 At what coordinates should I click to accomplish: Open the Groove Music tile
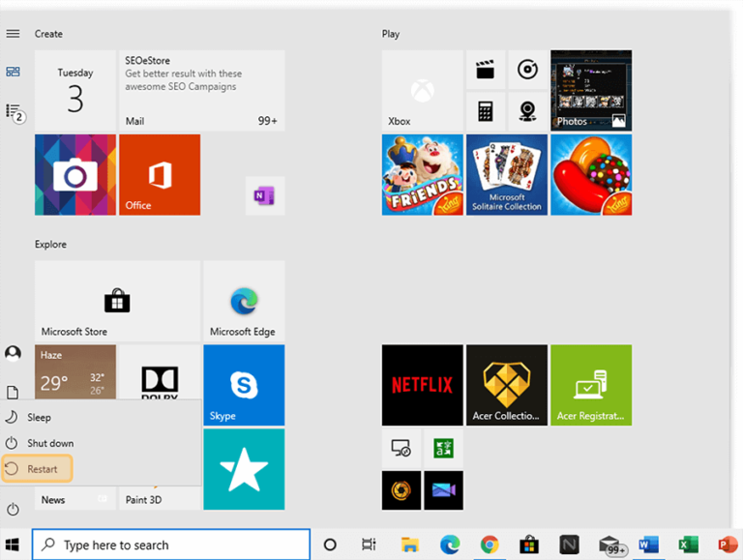coord(527,70)
